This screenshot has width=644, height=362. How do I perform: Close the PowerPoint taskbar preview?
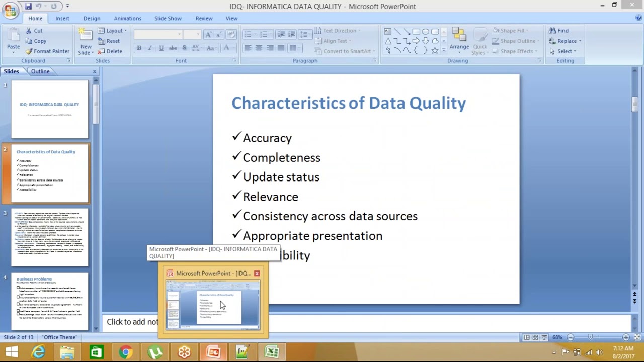coord(257,273)
